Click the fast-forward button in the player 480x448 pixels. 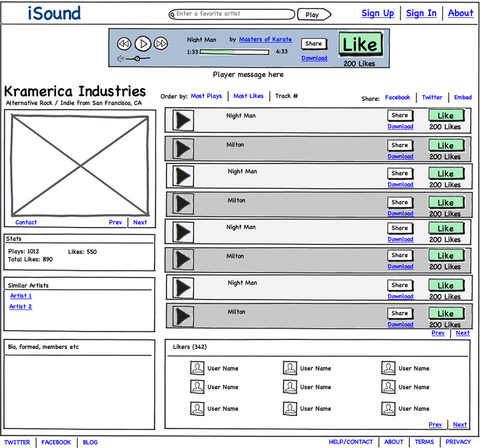pyautogui.click(x=161, y=44)
